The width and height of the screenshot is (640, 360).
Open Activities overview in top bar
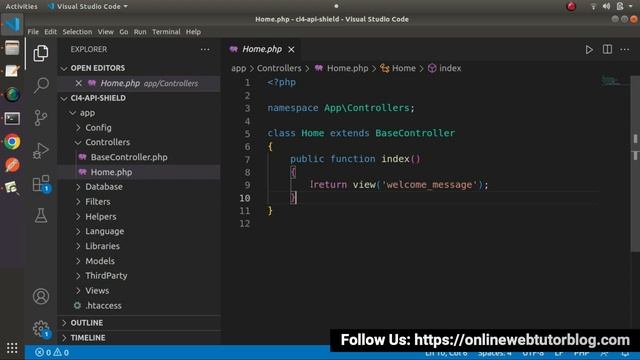click(x=21, y=7)
